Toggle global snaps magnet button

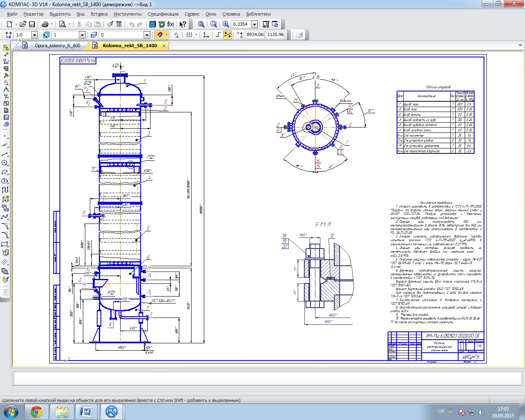(x=160, y=35)
